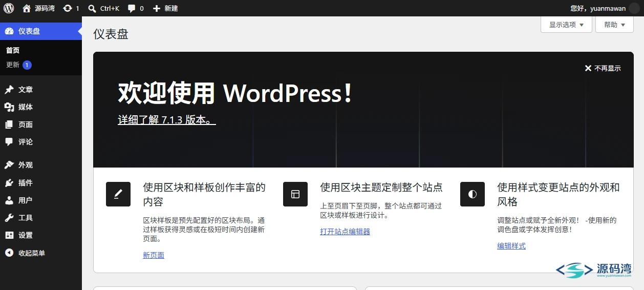Image resolution: width=644 pixels, height=290 pixels.
Task: Click the user avatar in top right
Action: point(634,8)
